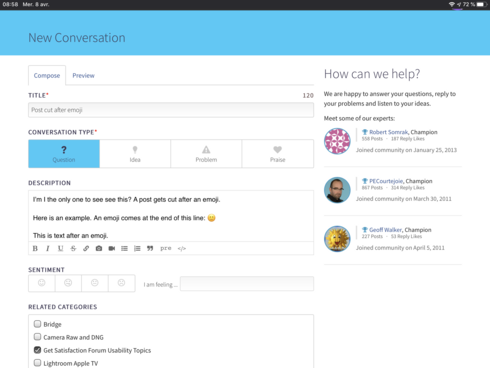Apply underline formatting in editor toolbar
The height and width of the screenshot is (368, 490).
(x=60, y=248)
